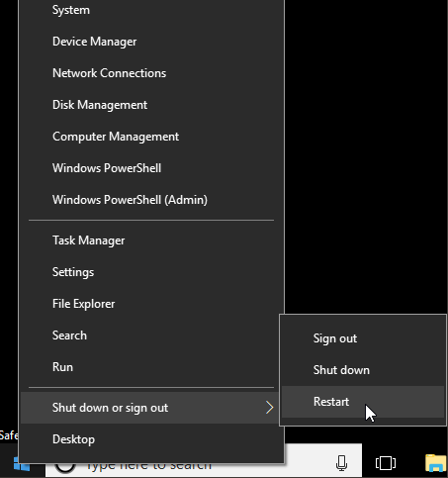Screen dimensions: 448x478
Task: Launch Windows PowerShell (Admin)
Action: [x=151, y=200]
